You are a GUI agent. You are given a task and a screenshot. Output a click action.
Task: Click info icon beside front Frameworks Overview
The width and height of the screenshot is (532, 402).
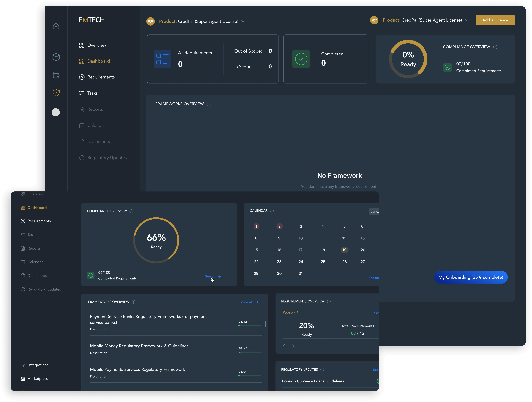tap(133, 302)
